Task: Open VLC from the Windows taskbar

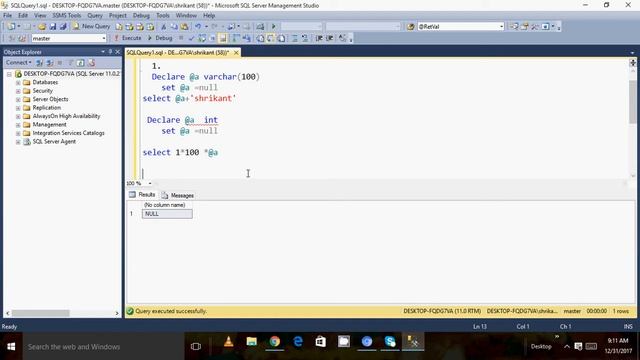Action: tap(229, 342)
